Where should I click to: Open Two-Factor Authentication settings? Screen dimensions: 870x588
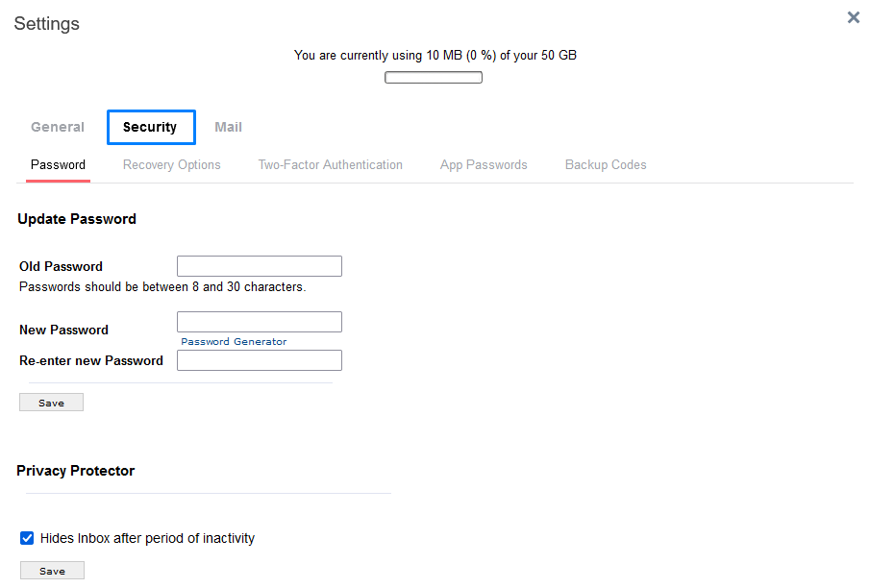tap(330, 164)
